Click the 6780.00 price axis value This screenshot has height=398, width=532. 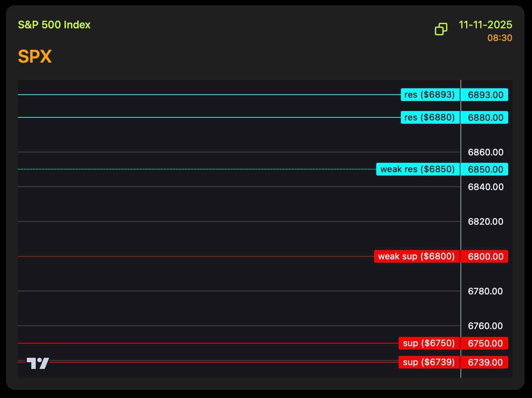[485, 291]
